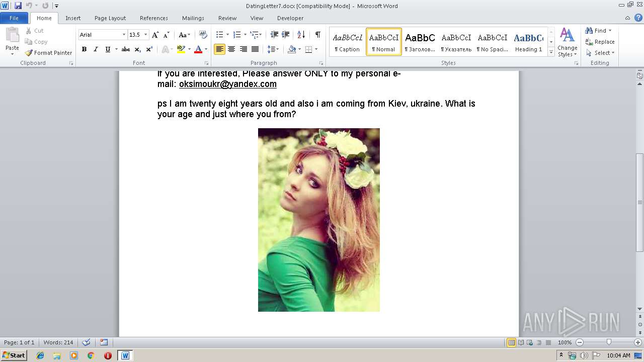644x362 pixels.
Task: Apply bullet list
Action: (219, 35)
